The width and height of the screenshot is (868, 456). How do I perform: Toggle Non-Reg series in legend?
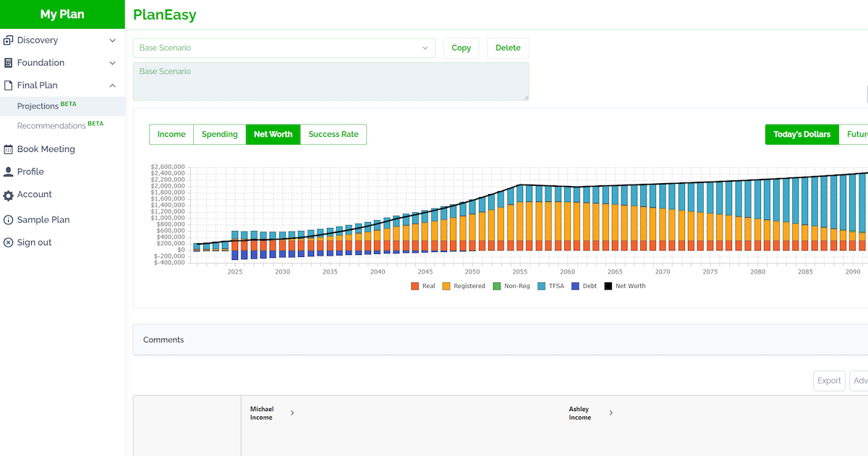(x=511, y=286)
